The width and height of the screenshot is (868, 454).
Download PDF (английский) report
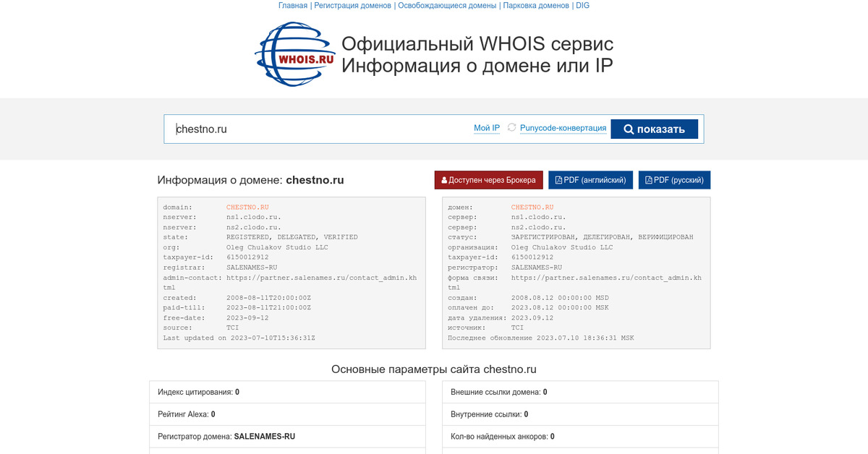pyautogui.click(x=591, y=180)
